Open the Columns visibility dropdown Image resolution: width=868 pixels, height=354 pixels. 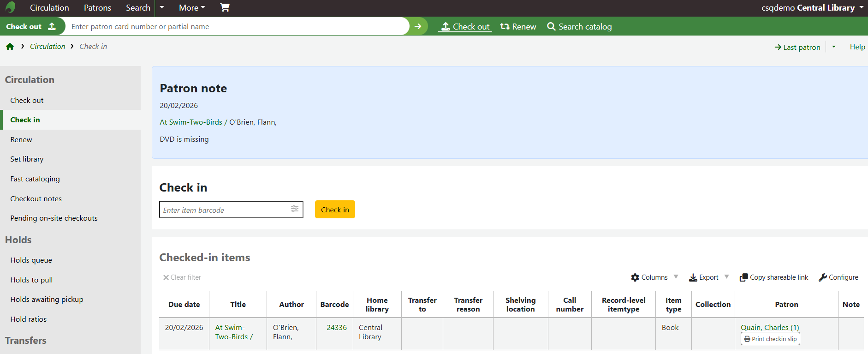(654, 277)
